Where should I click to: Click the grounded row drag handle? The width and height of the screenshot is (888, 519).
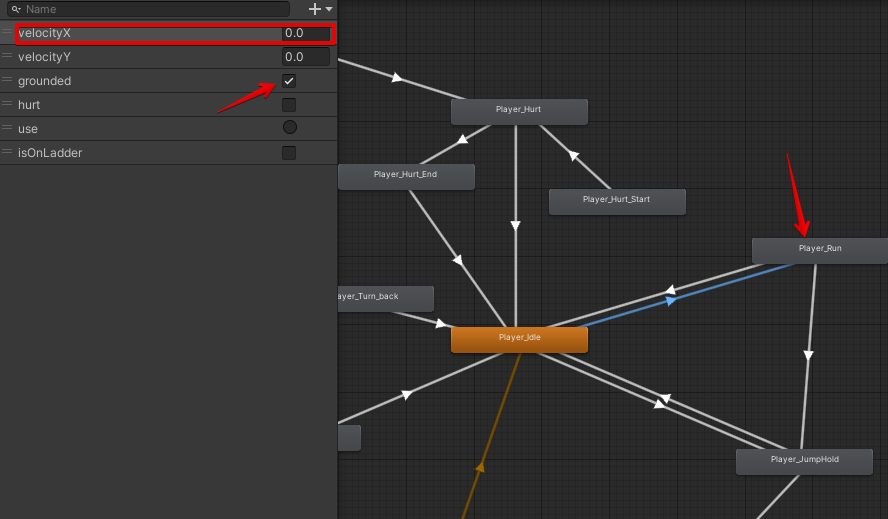pyautogui.click(x=8, y=81)
